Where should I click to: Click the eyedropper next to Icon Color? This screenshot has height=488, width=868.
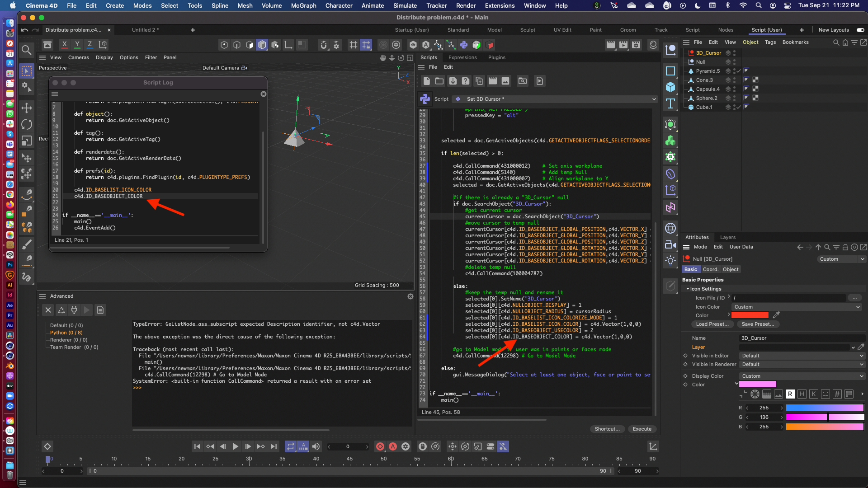point(777,315)
